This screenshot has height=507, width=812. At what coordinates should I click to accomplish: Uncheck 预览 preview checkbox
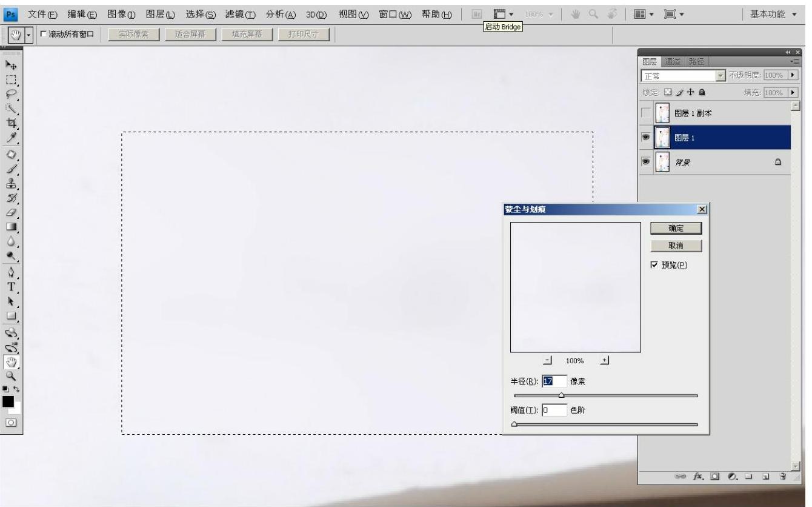pyautogui.click(x=654, y=265)
